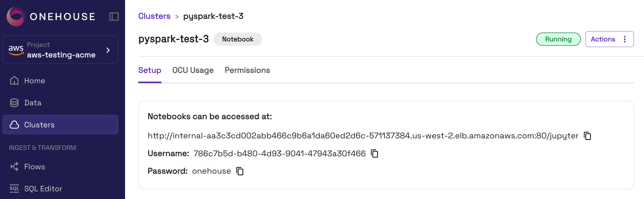
Task: Copy the password value
Action: pyautogui.click(x=240, y=171)
